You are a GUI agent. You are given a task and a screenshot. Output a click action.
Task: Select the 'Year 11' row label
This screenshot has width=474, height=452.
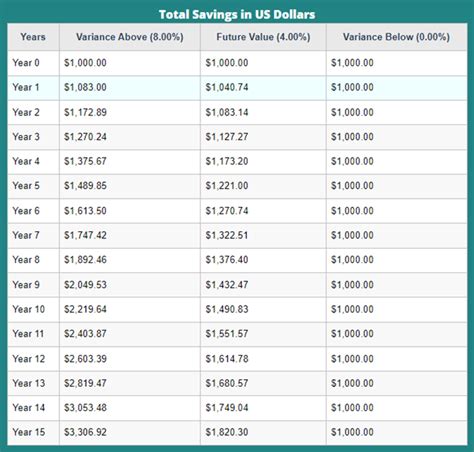28,334
